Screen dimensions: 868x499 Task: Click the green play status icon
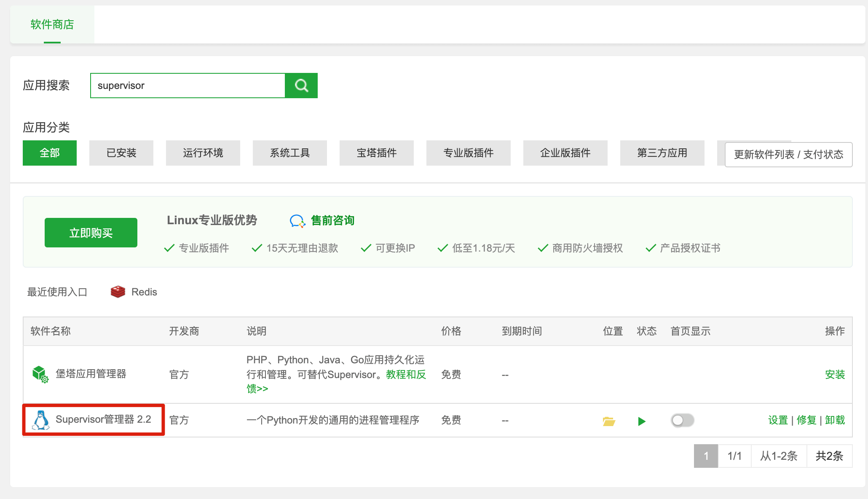point(642,421)
